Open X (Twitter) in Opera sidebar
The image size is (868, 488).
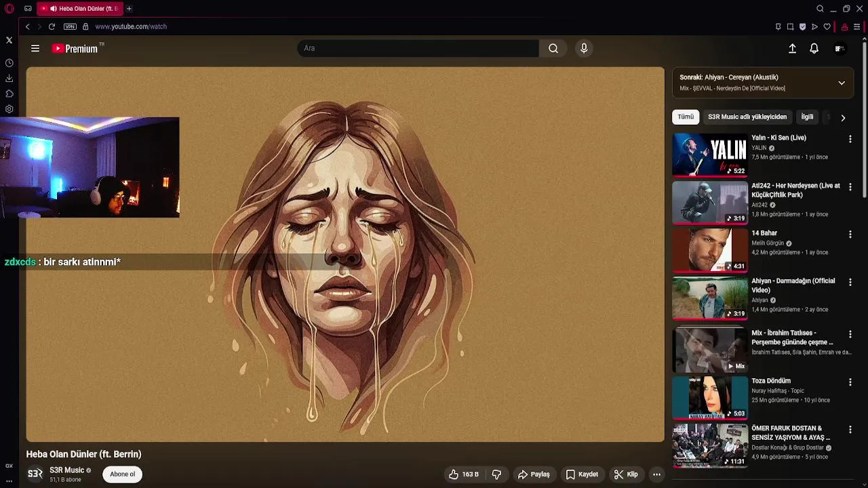[x=9, y=41]
